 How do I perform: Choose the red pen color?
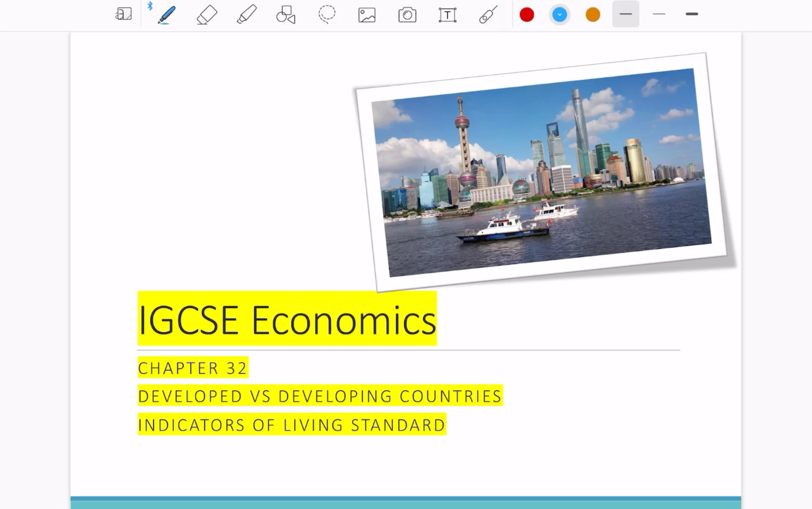(x=527, y=15)
